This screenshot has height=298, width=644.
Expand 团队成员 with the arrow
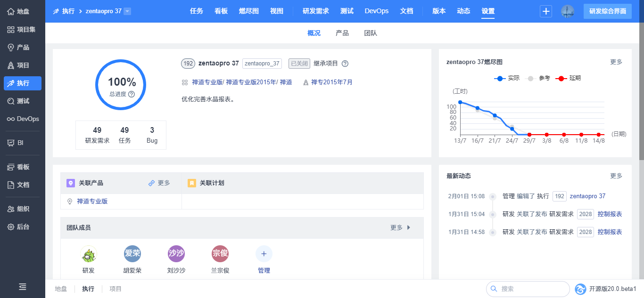[x=409, y=227]
